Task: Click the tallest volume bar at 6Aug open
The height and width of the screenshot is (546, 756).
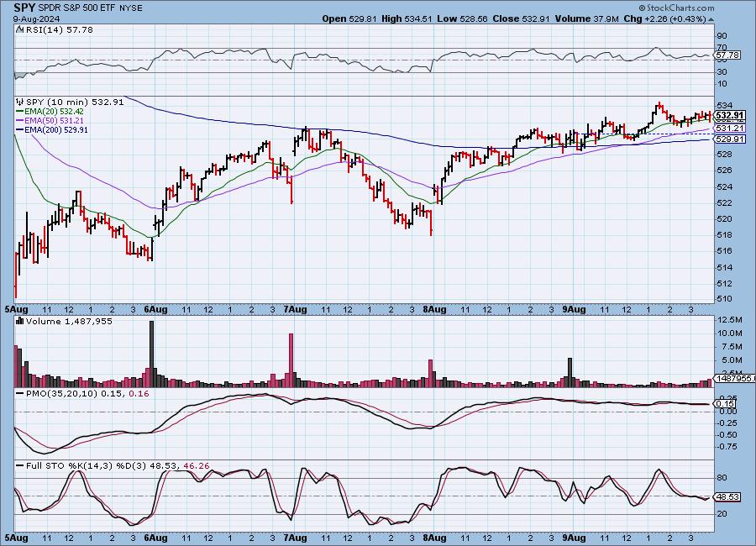Action: [x=152, y=354]
